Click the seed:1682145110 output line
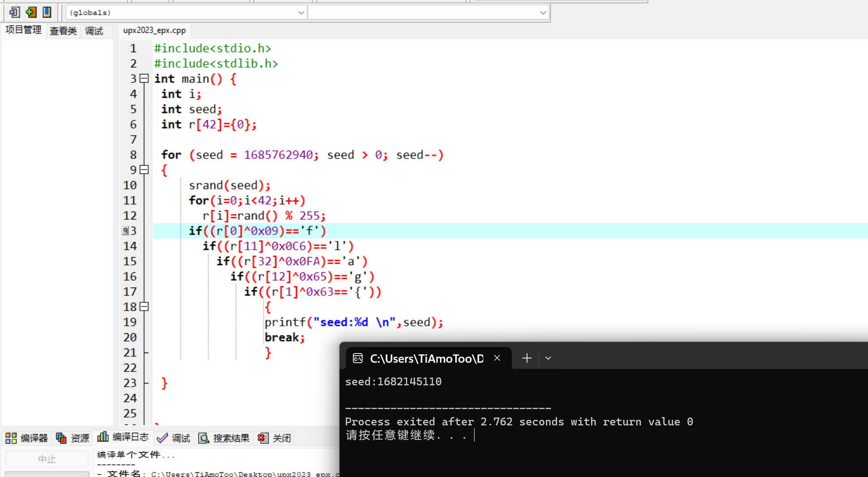The width and height of the screenshot is (868, 477). pos(393,382)
